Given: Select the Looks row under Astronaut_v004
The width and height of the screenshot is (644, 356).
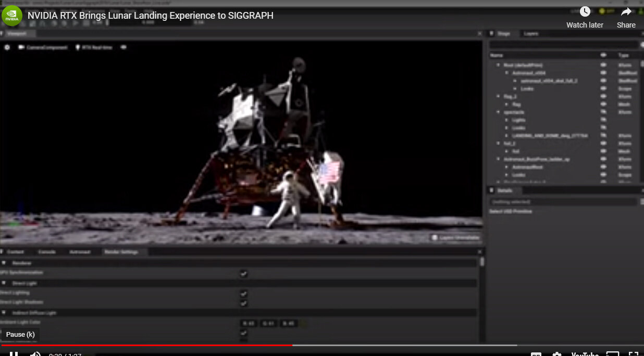Looking at the screenshot, I should pyautogui.click(x=527, y=88).
